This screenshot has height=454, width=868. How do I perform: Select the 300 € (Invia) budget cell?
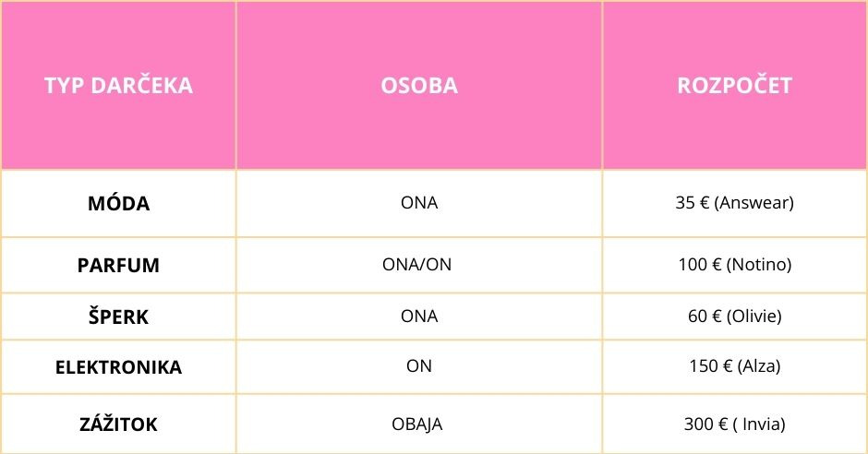tap(735, 424)
